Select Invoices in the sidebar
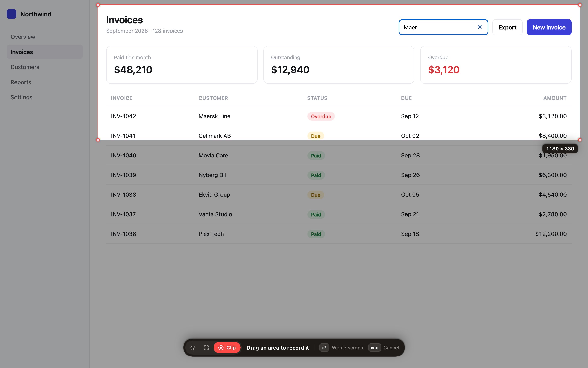Image resolution: width=588 pixels, height=368 pixels. [45, 52]
